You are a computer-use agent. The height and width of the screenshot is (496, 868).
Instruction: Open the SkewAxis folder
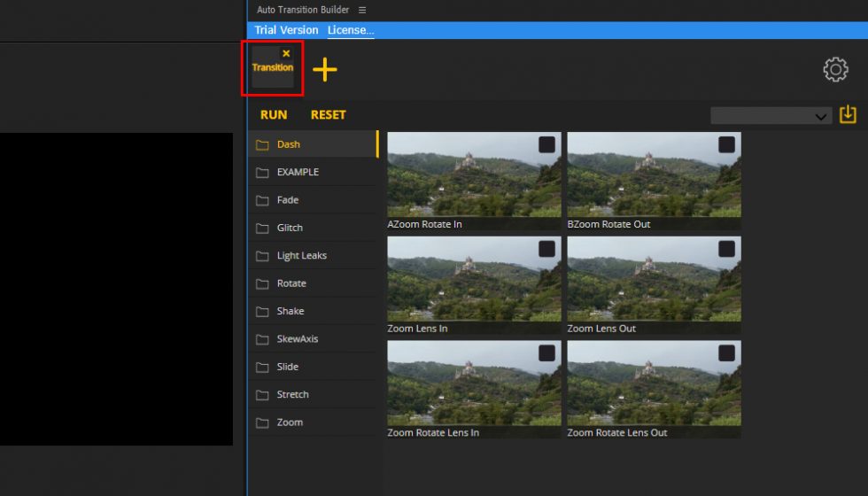point(297,339)
